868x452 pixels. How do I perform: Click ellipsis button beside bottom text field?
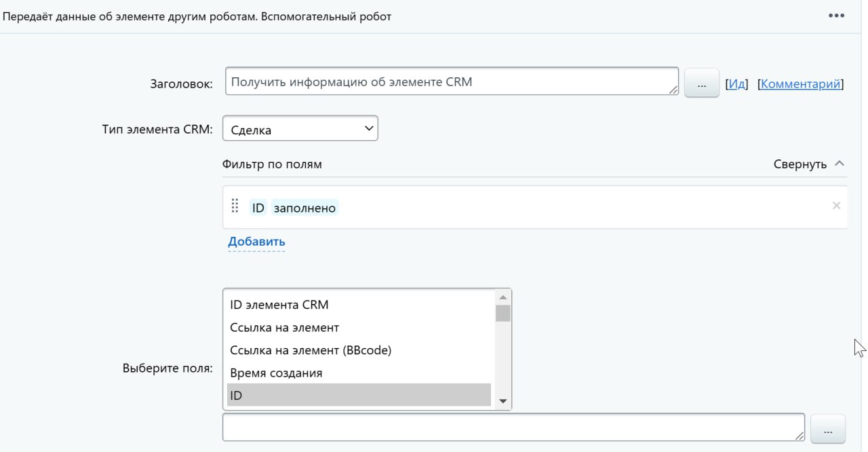(828, 430)
